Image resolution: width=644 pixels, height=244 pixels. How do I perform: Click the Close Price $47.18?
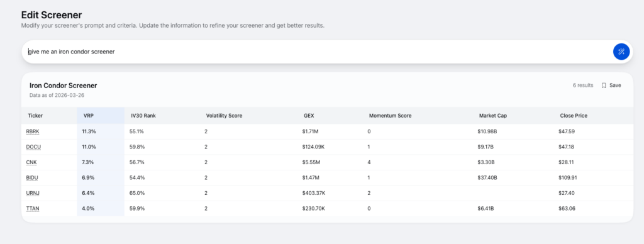coord(567,147)
